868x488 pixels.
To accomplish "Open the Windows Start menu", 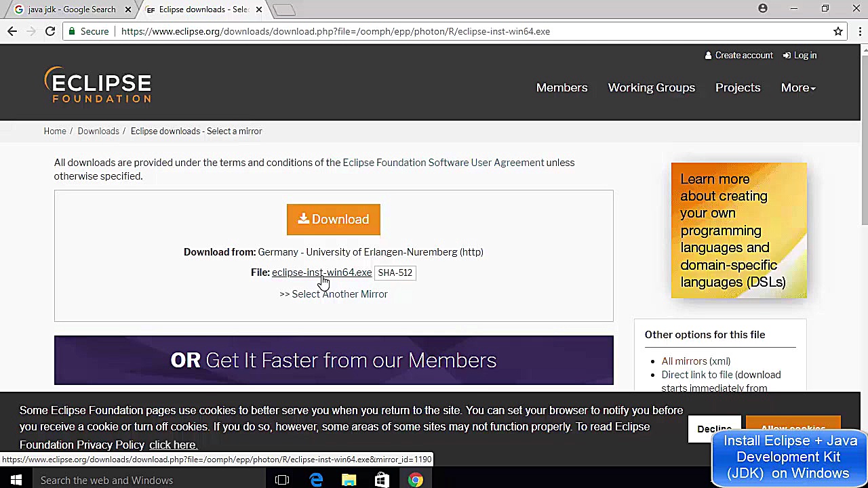I will point(16,480).
